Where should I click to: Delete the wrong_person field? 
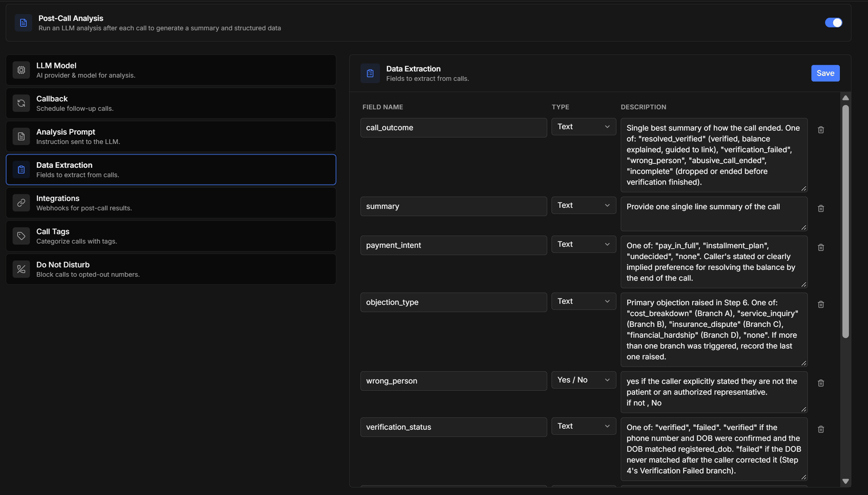(821, 383)
